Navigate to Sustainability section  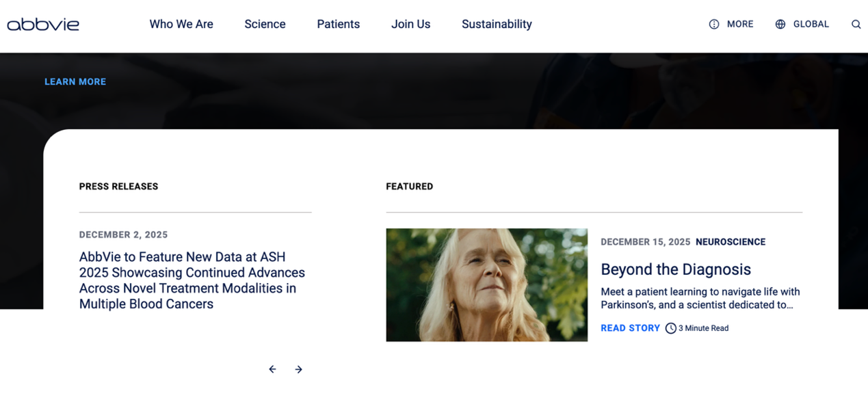[497, 24]
